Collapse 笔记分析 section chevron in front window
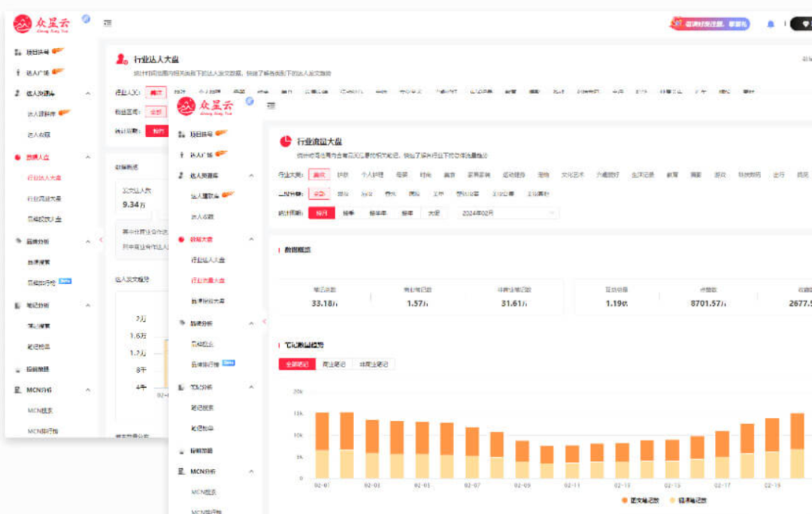This screenshot has height=514, width=812. coord(251,387)
